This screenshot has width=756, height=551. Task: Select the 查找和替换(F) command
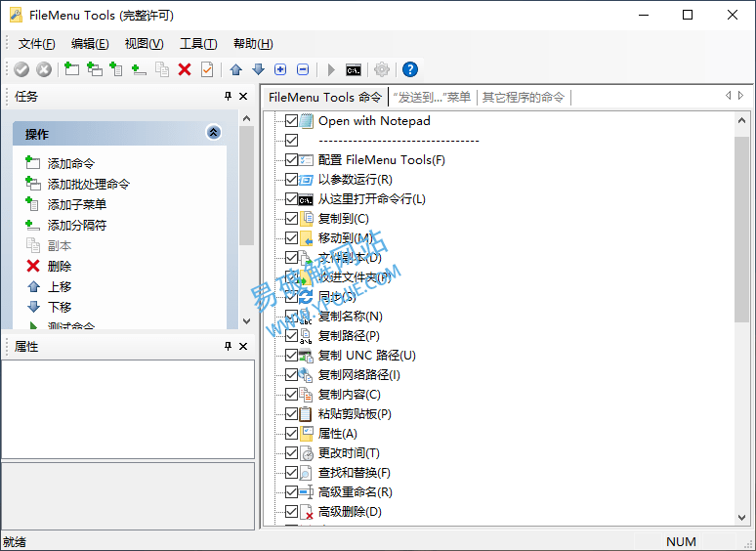pyautogui.click(x=355, y=473)
